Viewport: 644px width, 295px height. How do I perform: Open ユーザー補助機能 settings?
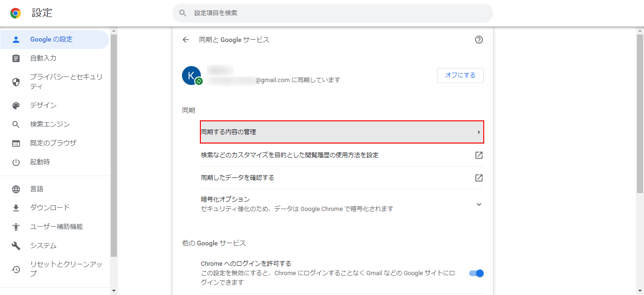click(x=54, y=227)
